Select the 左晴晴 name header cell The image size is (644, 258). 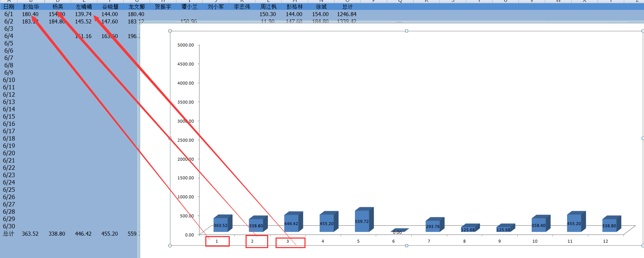click(84, 7)
